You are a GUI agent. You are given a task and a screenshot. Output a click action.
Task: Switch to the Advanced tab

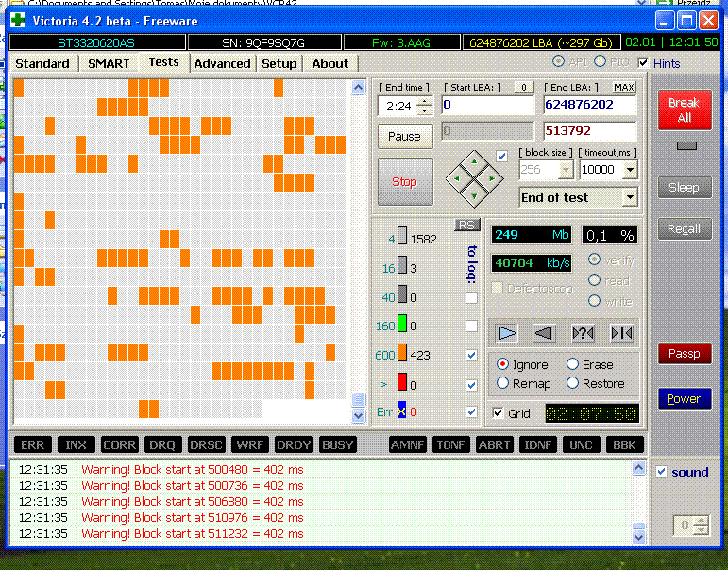point(223,63)
